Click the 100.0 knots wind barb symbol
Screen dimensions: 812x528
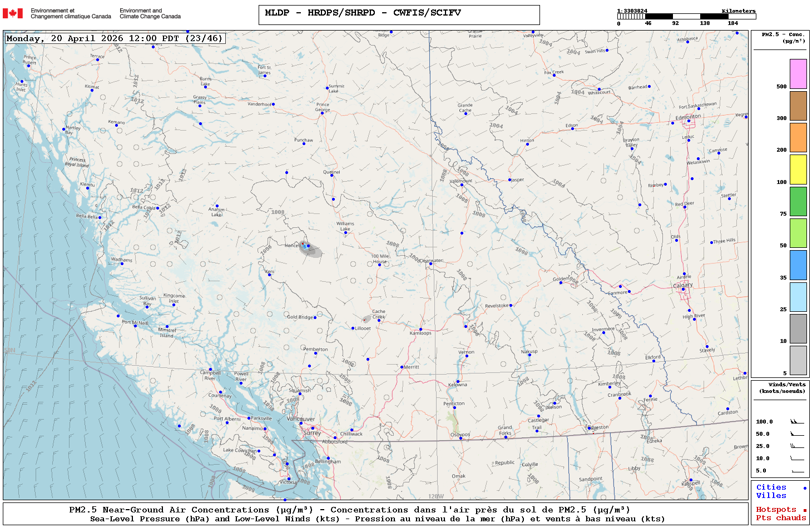(x=796, y=422)
